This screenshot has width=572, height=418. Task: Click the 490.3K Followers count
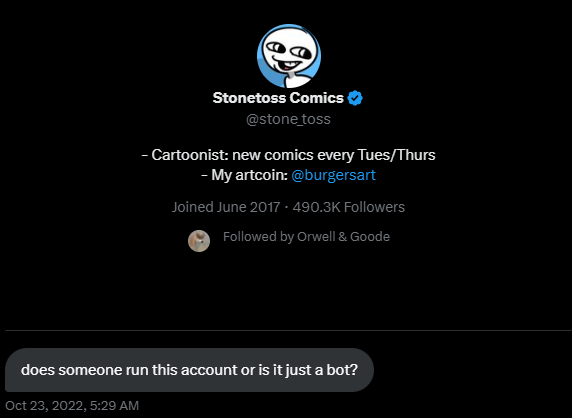pyautogui.click(x=349, y=207)
